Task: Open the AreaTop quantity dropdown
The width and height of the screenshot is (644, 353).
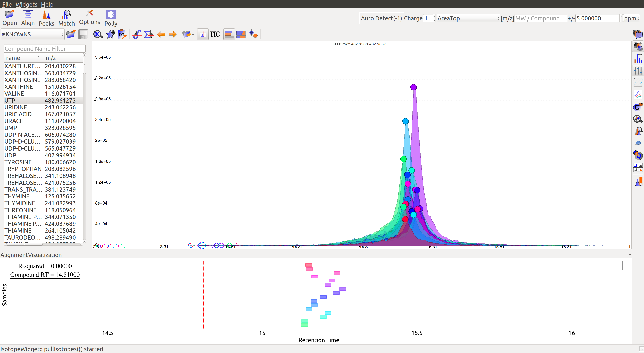Action: (x=468, y=18)
